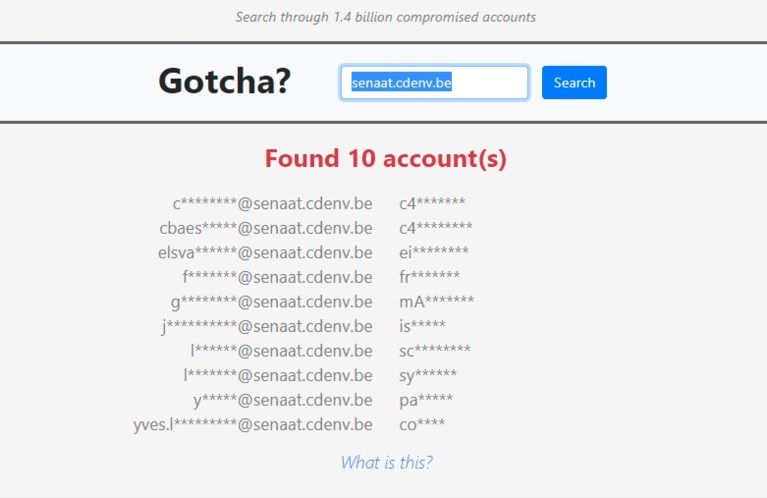This screenshot has width=767, height=498.
Task: Click the masked password co****
Action: (x=422, y=424)
